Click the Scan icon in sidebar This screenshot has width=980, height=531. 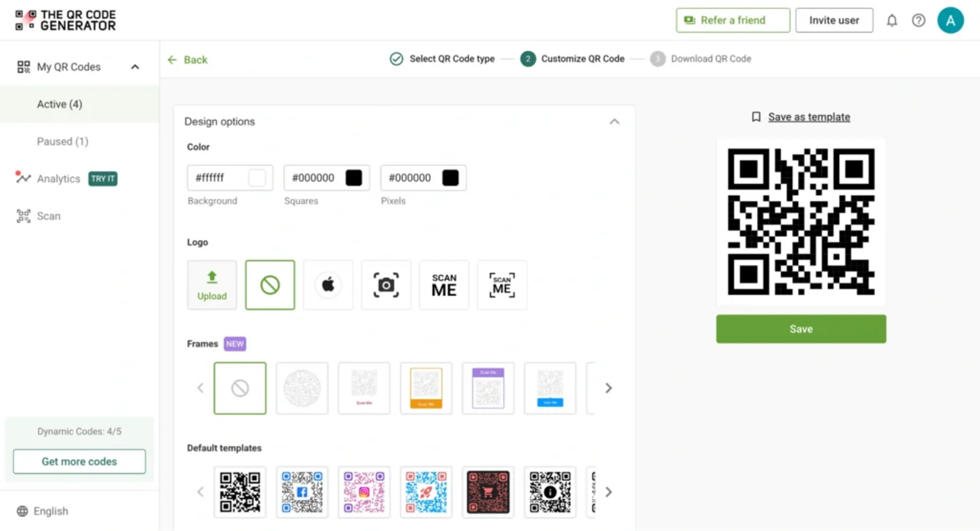(23, 216)
